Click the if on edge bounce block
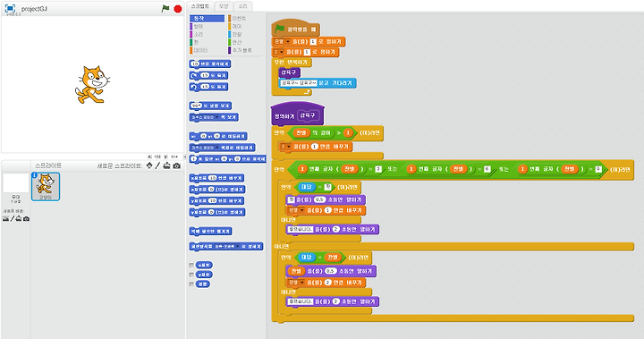This screenshot has width=644, height=339. pos(210,232)
